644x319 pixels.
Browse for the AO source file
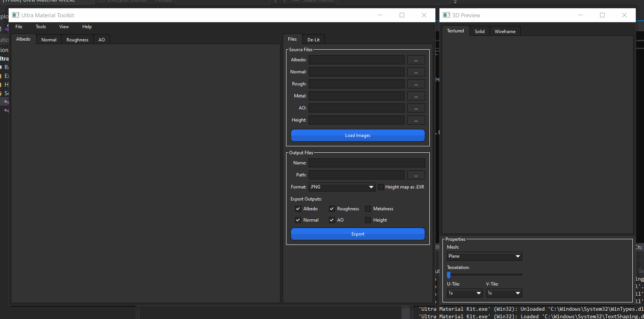point(416,108)
